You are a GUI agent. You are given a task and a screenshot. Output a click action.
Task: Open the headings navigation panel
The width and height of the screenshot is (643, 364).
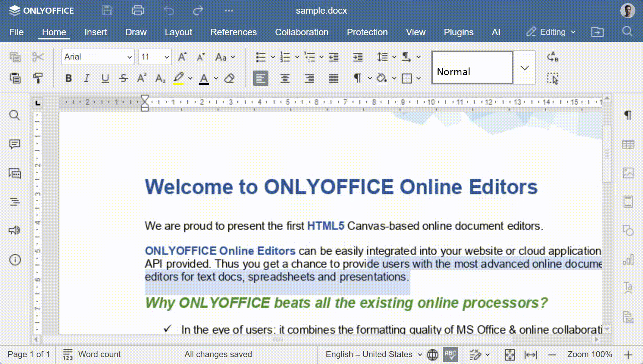tap(14, 202)
